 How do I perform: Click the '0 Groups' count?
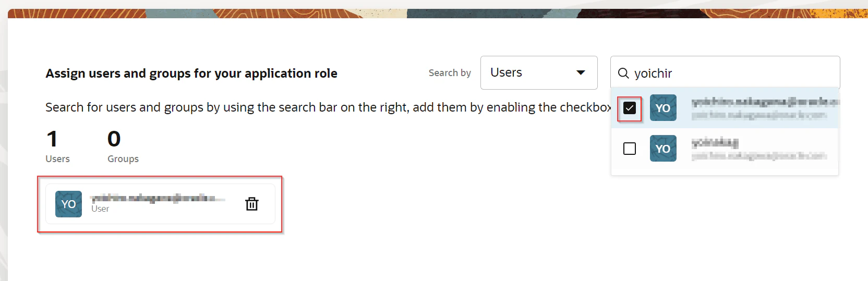(x=123, y=146)
